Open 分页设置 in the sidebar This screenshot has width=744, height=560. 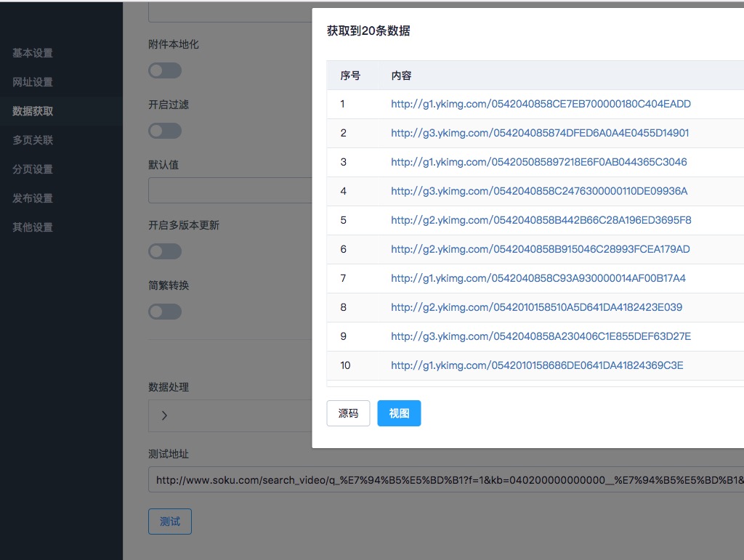tap(33, 169)
